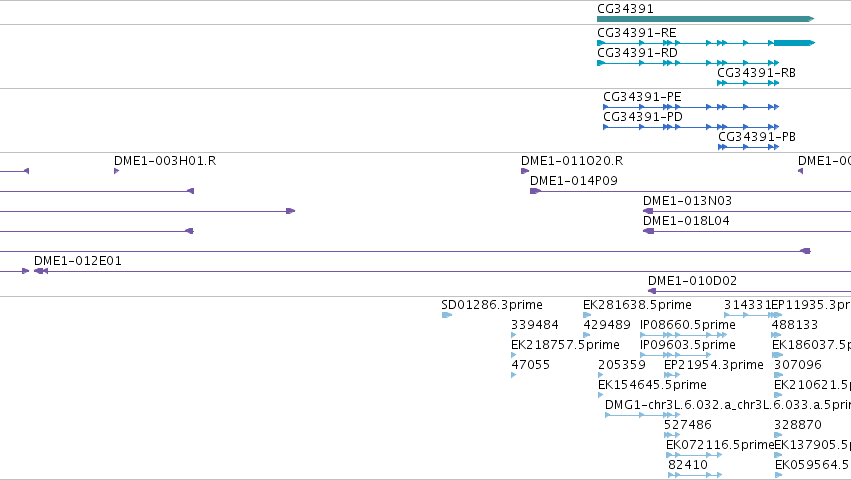The height and width of the screenshot is (480, 851).
Task: Click the CG34391-RD transcript label
Action: click(x=637, y=53)
